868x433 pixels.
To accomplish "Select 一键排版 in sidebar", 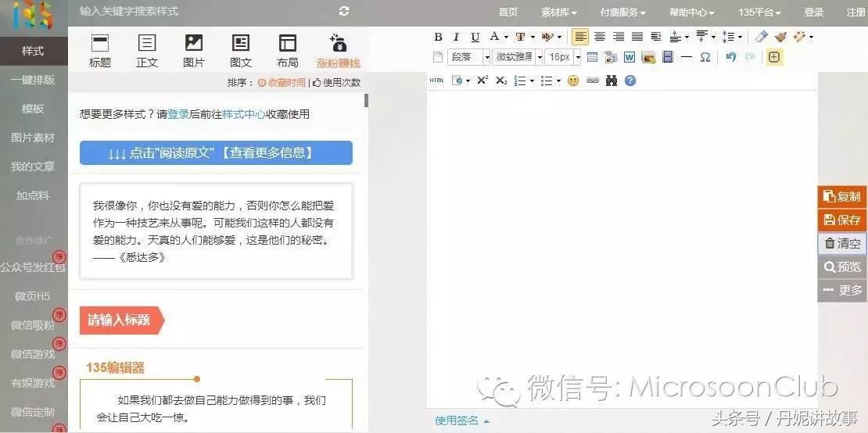I will [33, 80].
